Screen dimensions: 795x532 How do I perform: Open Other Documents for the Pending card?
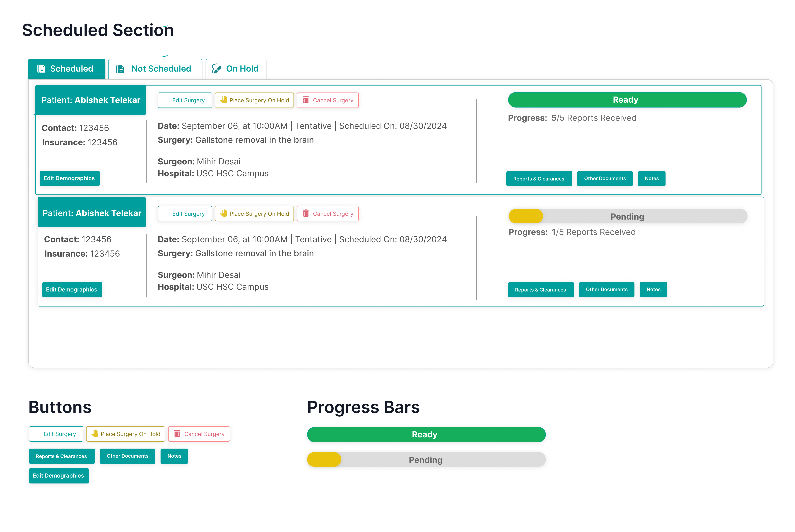click(607, 290)
